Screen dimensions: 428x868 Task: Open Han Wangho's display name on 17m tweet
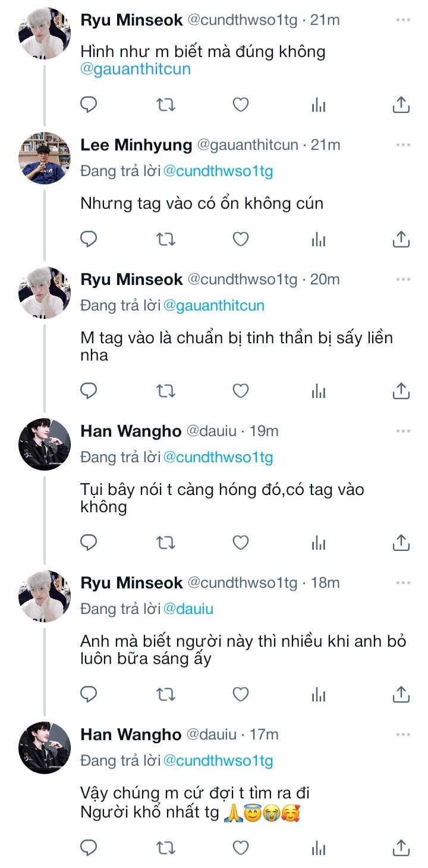pyautogui.click(x=131, y=735)
